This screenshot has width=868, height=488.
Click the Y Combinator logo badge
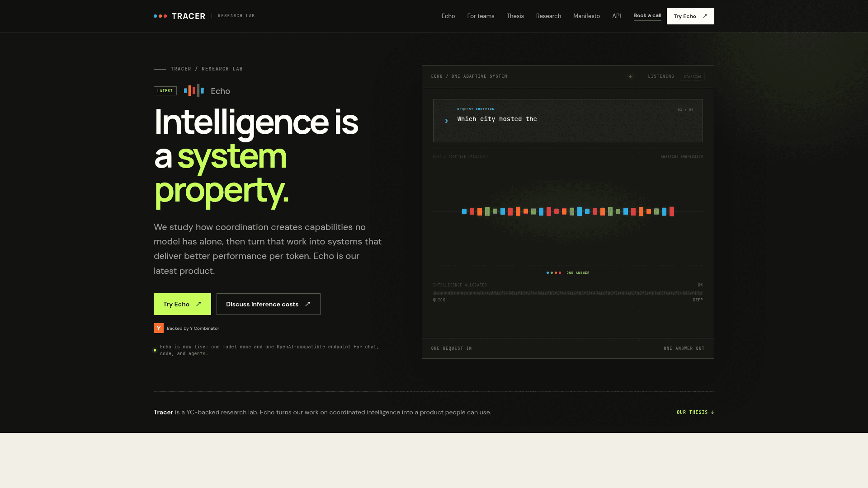click(x=159, y=328)
